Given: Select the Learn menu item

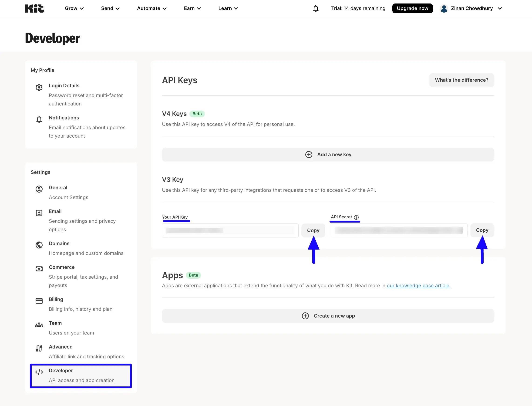Looking at the screenshot, I should pyautogui.click(x=228, y=8).
